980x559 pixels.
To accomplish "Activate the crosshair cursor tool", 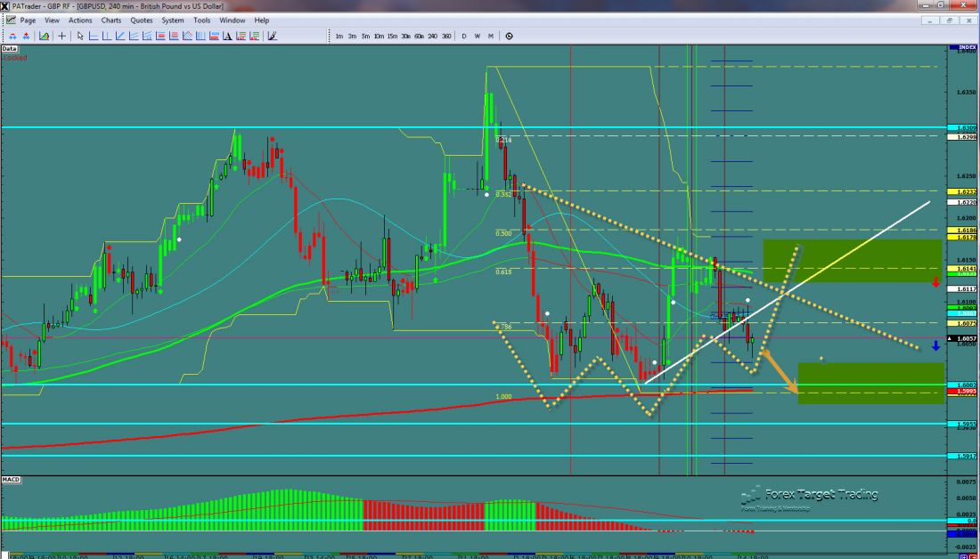I will pos(61,36).
